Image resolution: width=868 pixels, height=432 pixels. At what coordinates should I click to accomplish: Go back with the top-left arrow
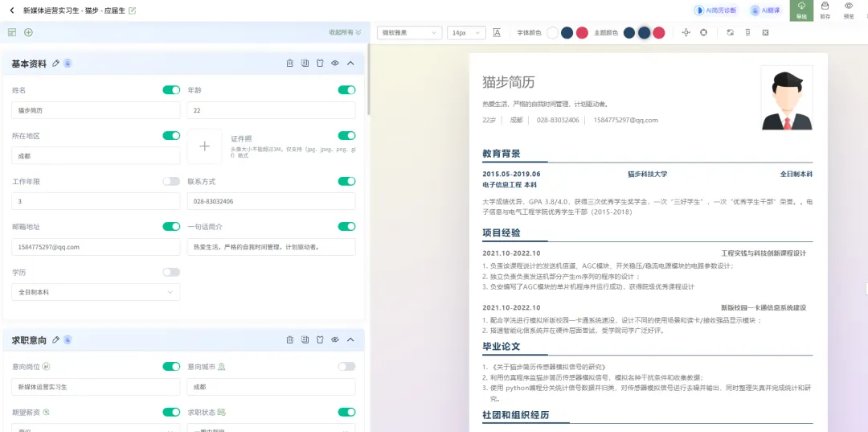12,10
